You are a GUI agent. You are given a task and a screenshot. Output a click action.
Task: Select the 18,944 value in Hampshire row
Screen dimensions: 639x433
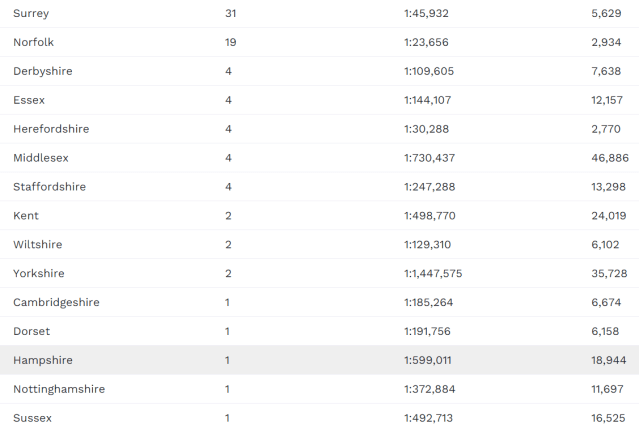point(610,361)
